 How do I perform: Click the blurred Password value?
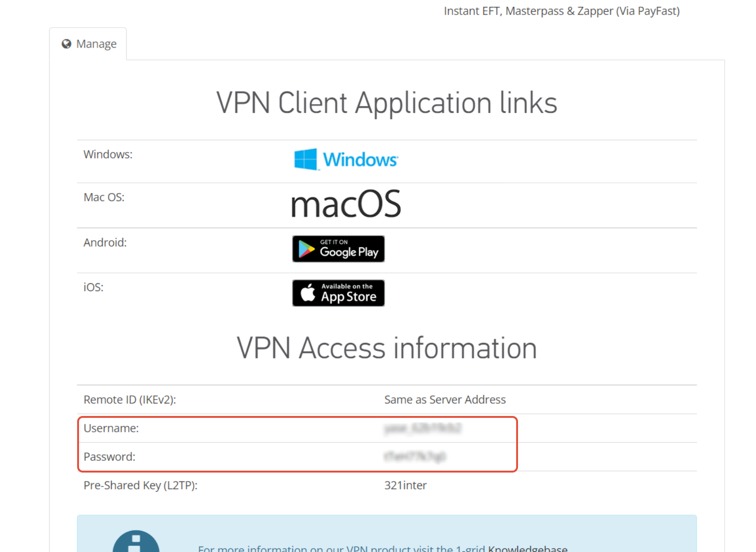coord(415,457)
